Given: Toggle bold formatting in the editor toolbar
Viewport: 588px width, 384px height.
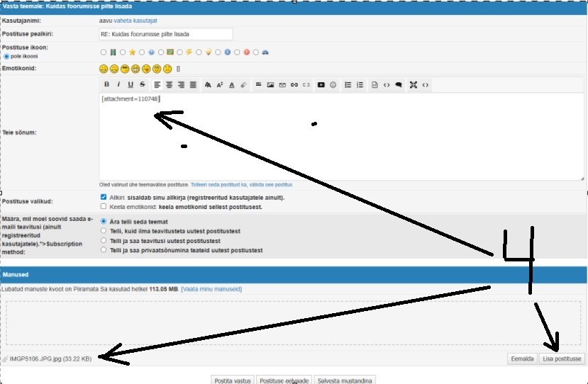Looking at the screenshot, I should 106,84.
